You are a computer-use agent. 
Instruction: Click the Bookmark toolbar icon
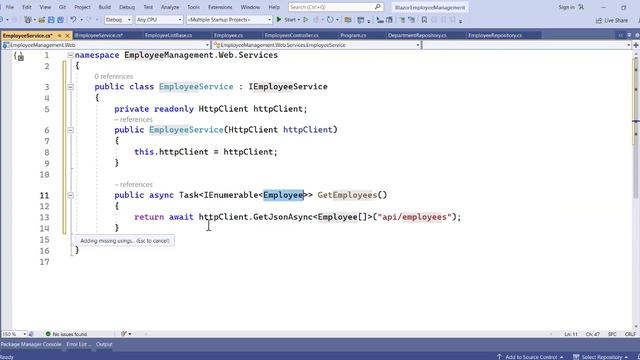tap(424, 20)
